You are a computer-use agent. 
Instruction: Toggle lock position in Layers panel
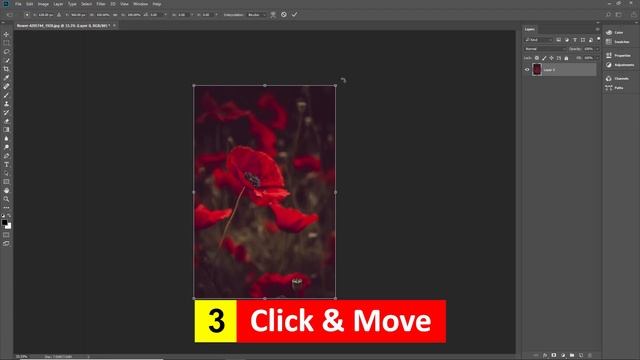click(x=551, y=58)
